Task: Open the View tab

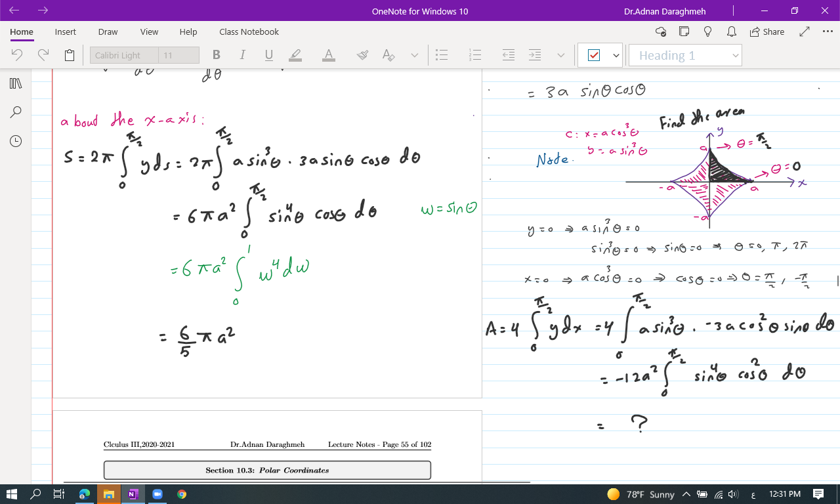Action: point(149,31)
